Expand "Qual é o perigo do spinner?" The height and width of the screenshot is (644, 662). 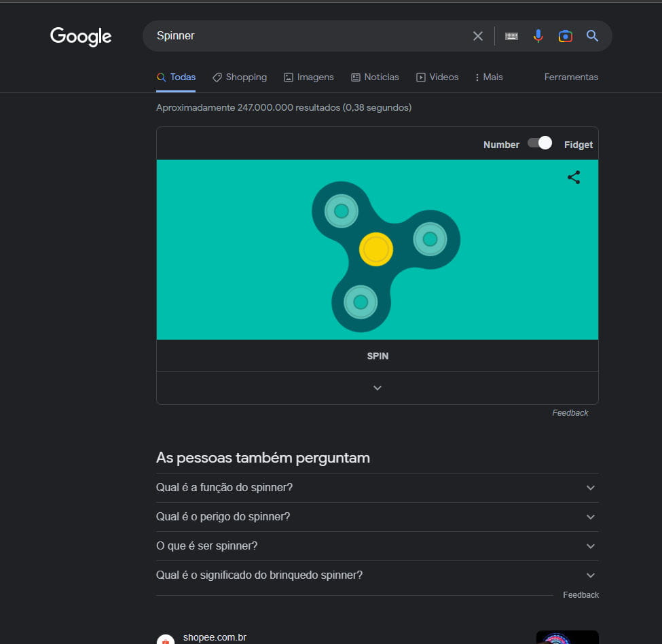click(378, 516)
